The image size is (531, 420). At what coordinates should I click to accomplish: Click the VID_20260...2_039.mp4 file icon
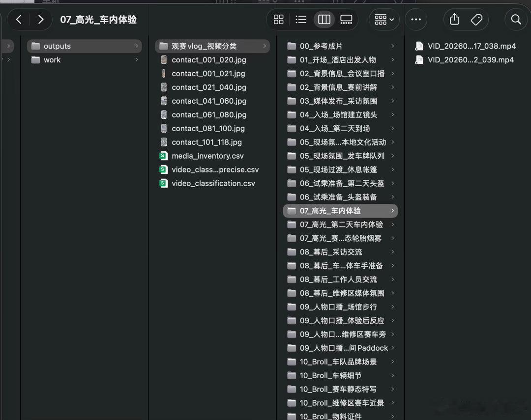[x=419, y=60]
